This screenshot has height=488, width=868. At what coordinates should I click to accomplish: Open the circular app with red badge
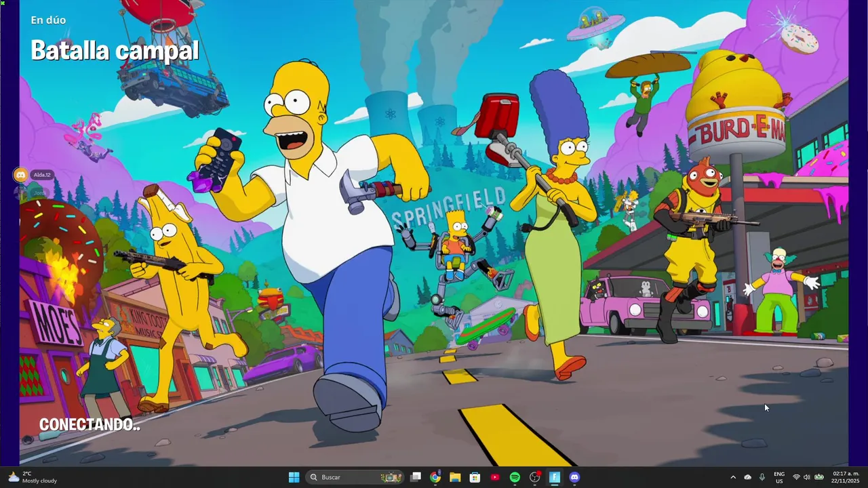(534, 477)
